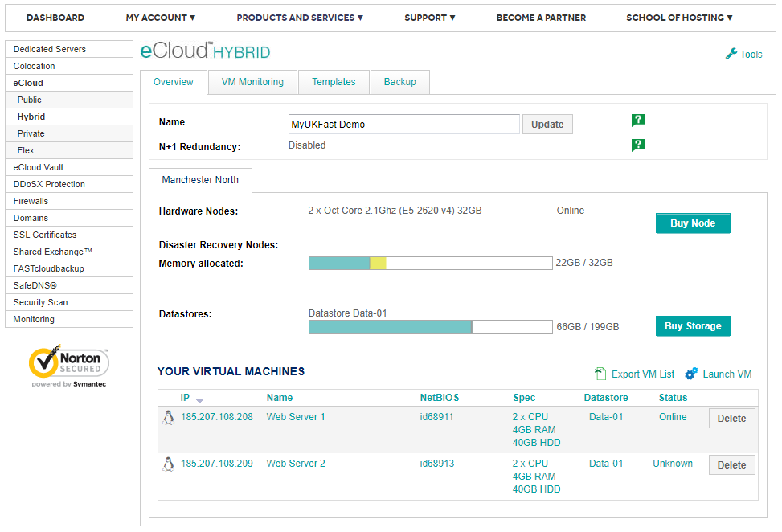Screen dimensions: 782x532
Task: Click the Launch VM gear icon
Action: point(691,374)
